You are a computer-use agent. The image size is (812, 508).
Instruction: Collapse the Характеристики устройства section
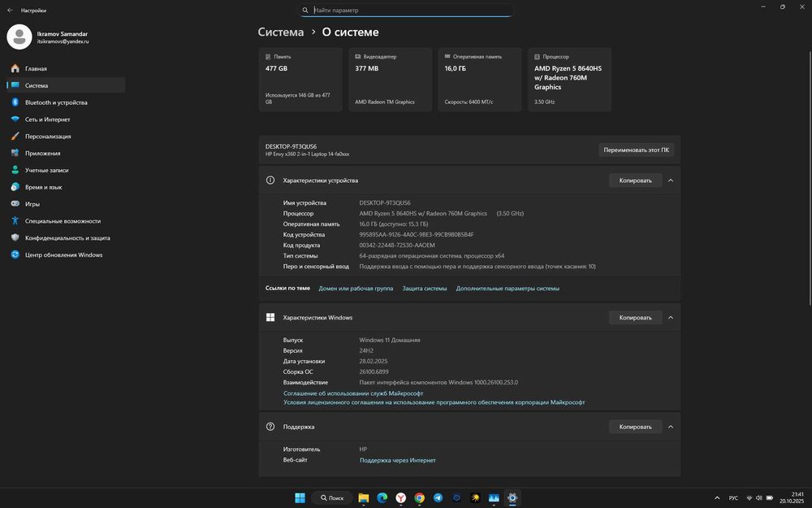(670, 180)
